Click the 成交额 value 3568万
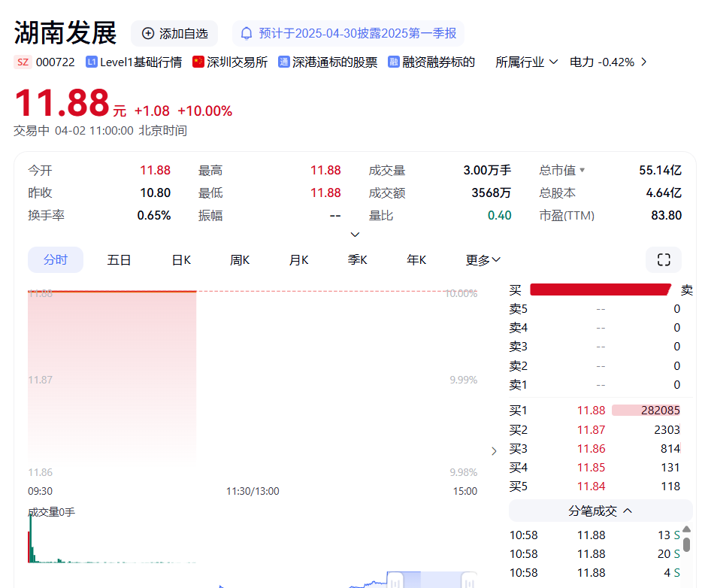 [x=491, y=193]
